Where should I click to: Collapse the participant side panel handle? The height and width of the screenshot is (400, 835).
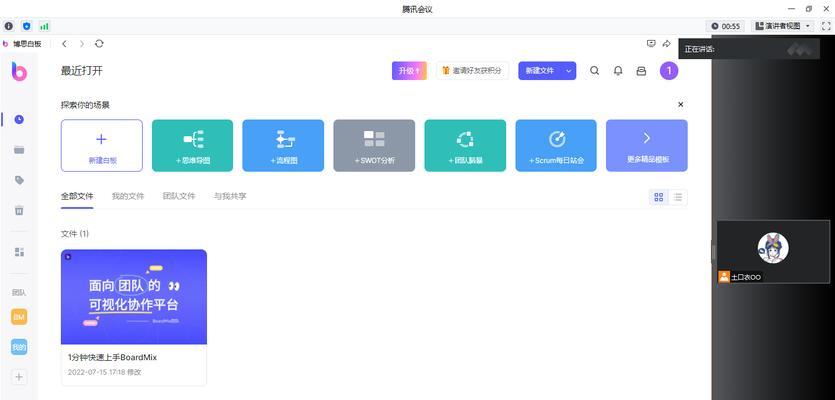click(714, 251)
